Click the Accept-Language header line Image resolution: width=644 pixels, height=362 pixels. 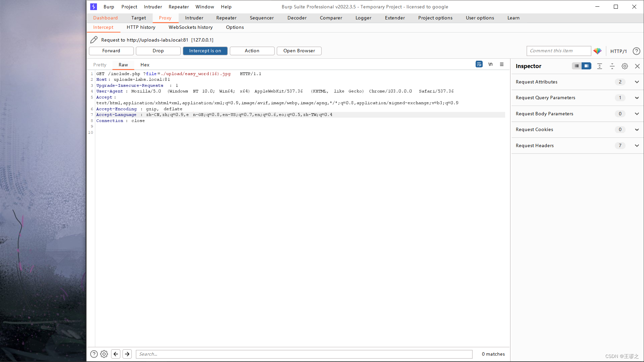(x=214, y=115)
